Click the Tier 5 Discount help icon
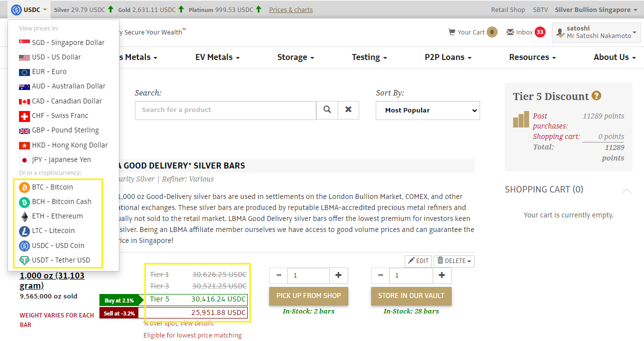This screenshot has width=644, height=341. click(x=597, y=95)
